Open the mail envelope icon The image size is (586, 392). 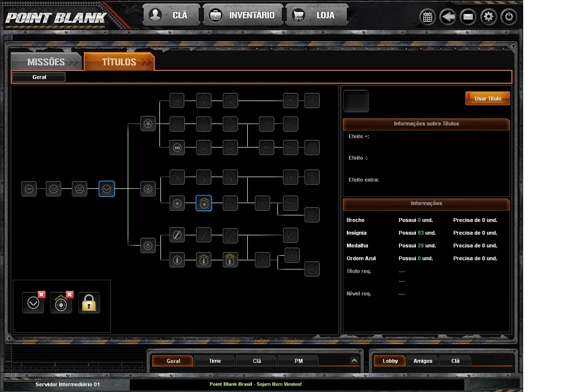[x=468, y=17]
